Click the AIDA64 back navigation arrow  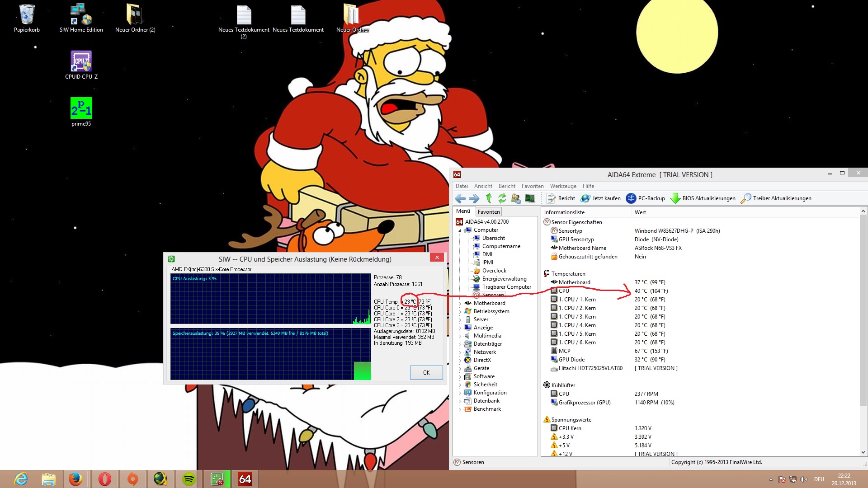point(460,198)
